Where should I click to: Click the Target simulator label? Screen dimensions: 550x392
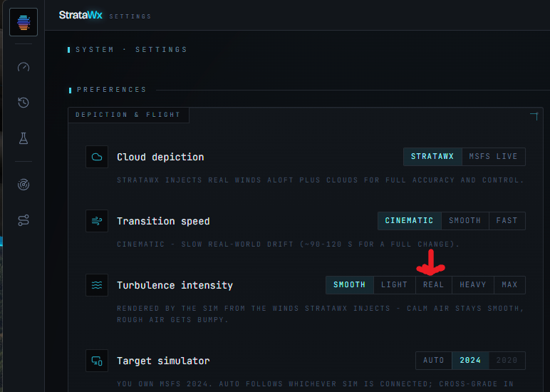point(163,361)
